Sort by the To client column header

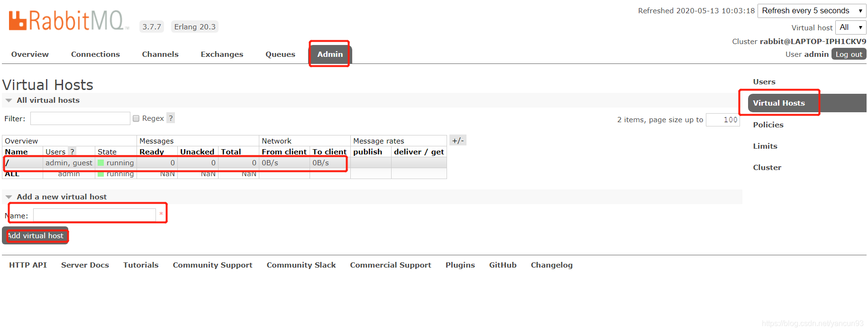[329, 152]
